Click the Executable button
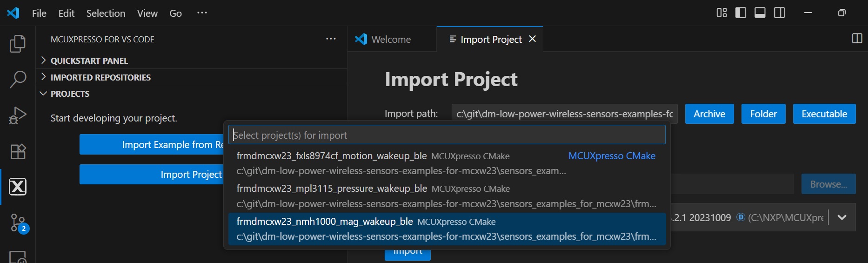Screen dimensions: 868x263 (x=824, y=114)
